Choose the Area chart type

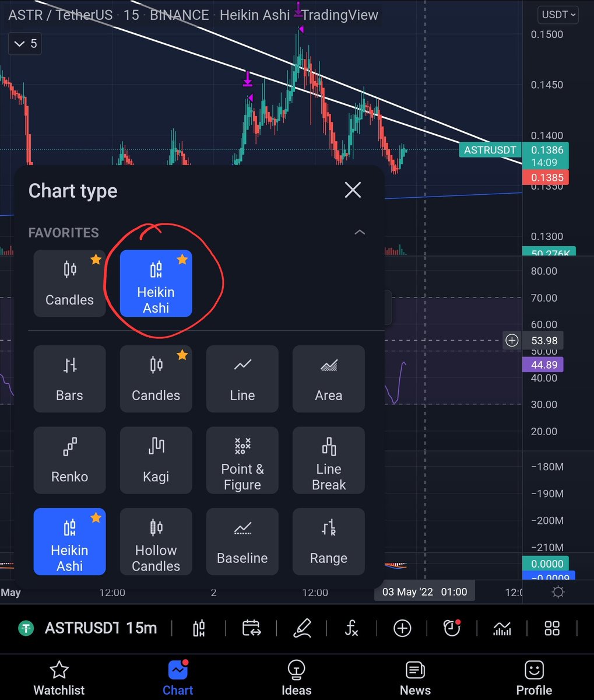[x=329, y=379]
